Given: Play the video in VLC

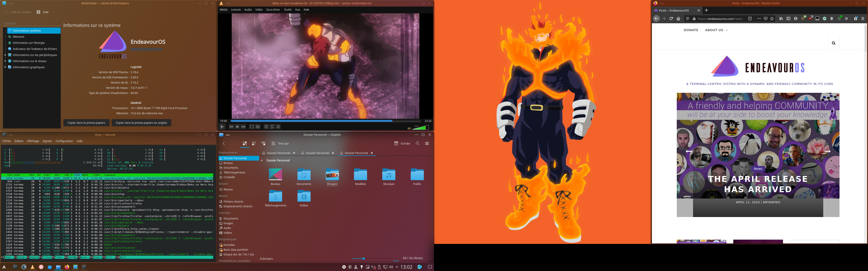Looking at the screenshot, I should coord(222,127).
